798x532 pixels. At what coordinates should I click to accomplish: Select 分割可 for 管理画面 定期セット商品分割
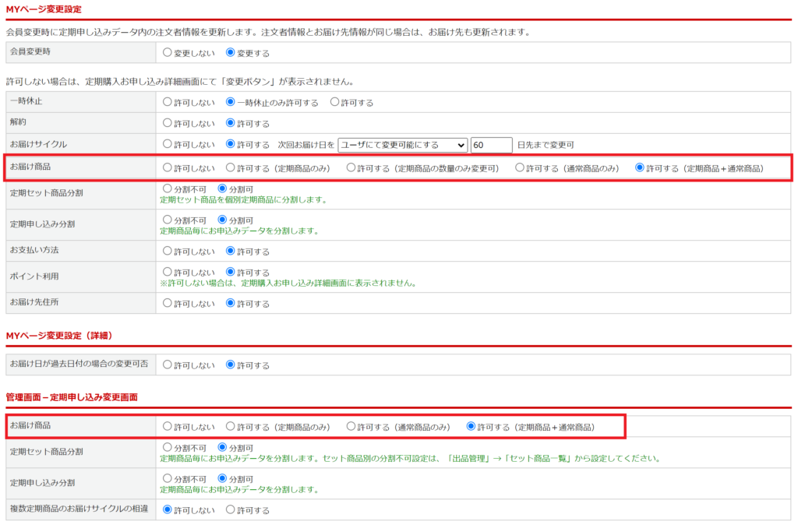tap(222, 448)
